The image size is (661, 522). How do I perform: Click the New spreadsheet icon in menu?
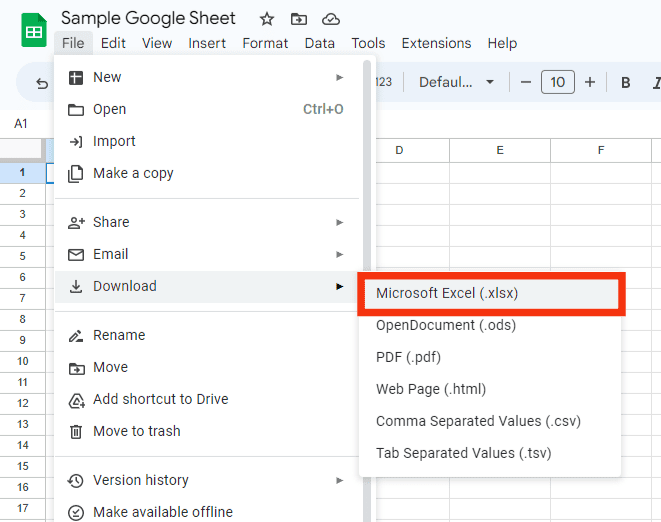point(76,78)
